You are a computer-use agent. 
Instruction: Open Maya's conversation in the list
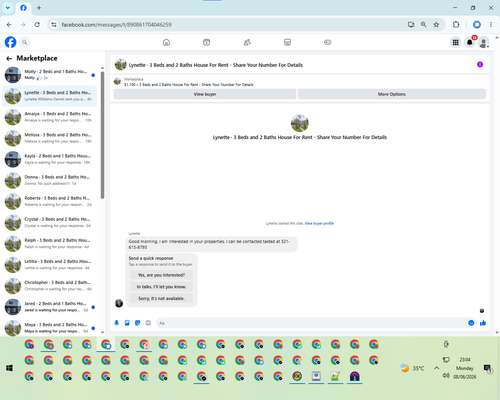[50, 328]
